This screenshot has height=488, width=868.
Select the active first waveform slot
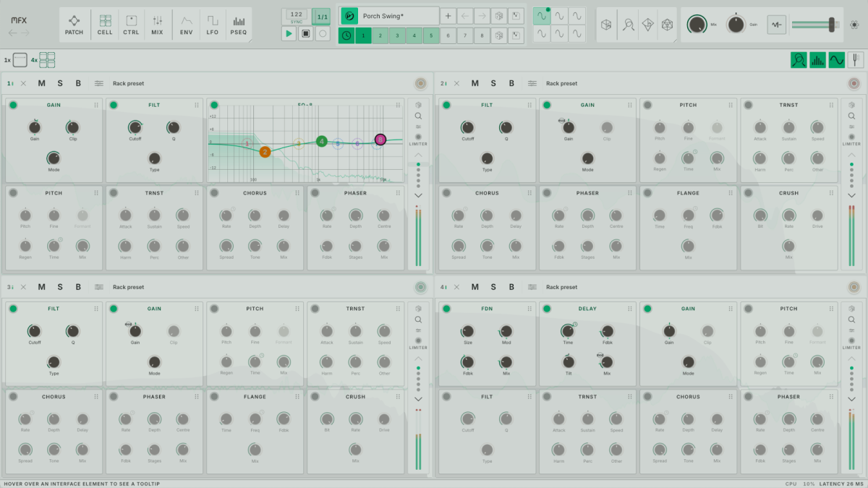542,15
